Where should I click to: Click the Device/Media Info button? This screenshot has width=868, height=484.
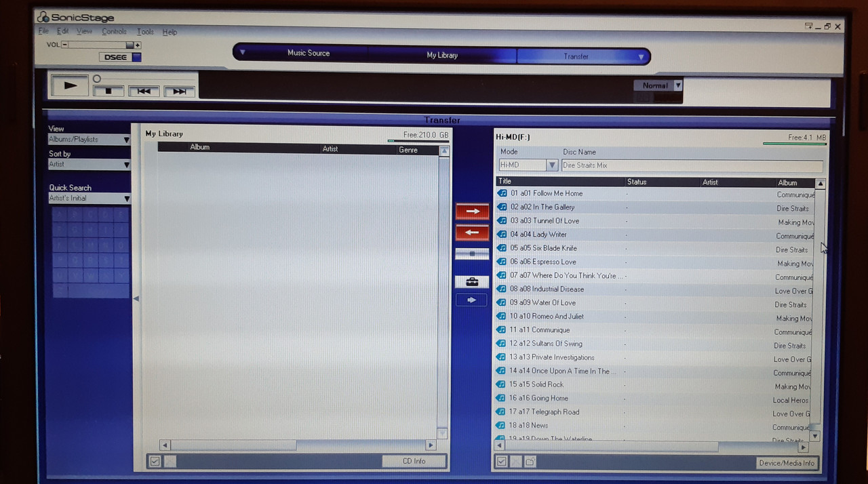(787, 463)
